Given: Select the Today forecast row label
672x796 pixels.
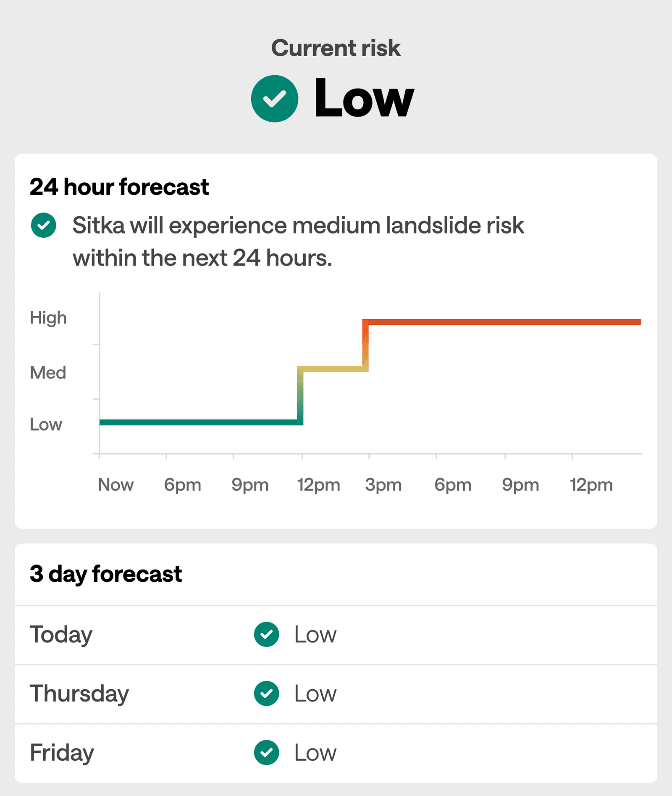Looking at the screenshot, I should click(x=61, y=635).
